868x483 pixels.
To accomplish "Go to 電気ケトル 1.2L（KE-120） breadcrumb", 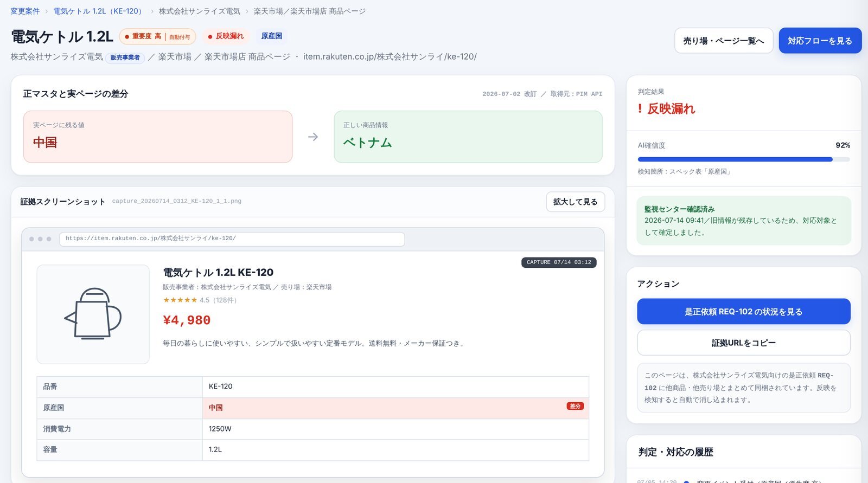I will [x=99, y=11].
